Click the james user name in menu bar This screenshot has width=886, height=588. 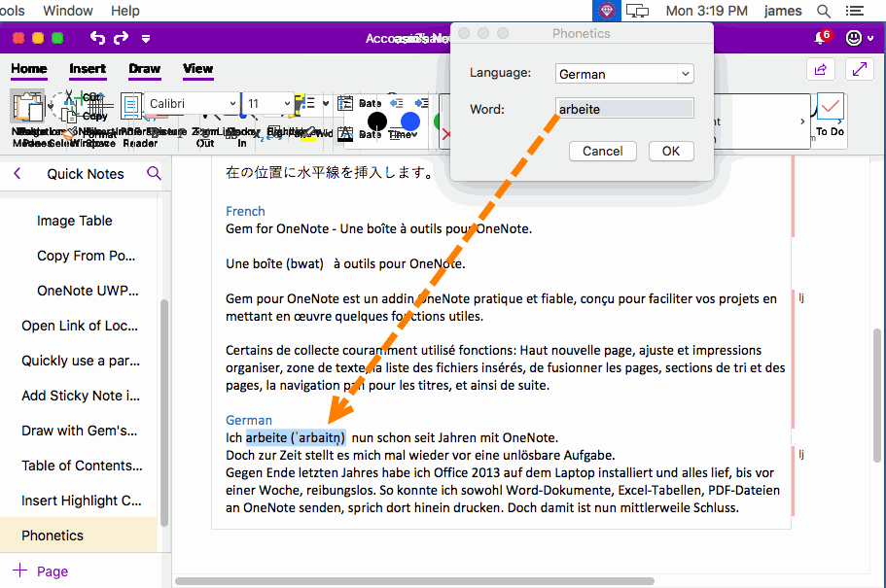[x=783, y=11]
